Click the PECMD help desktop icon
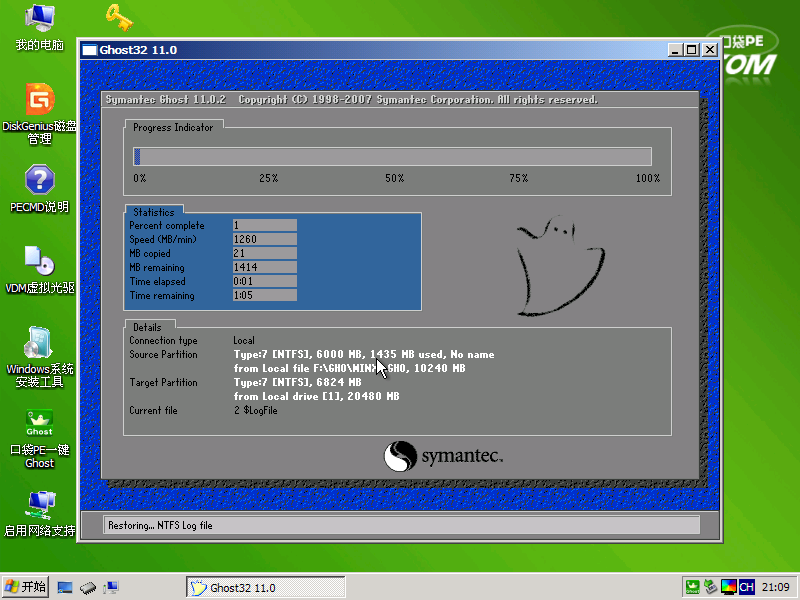800x600 pixels. [x=39, y=181]
